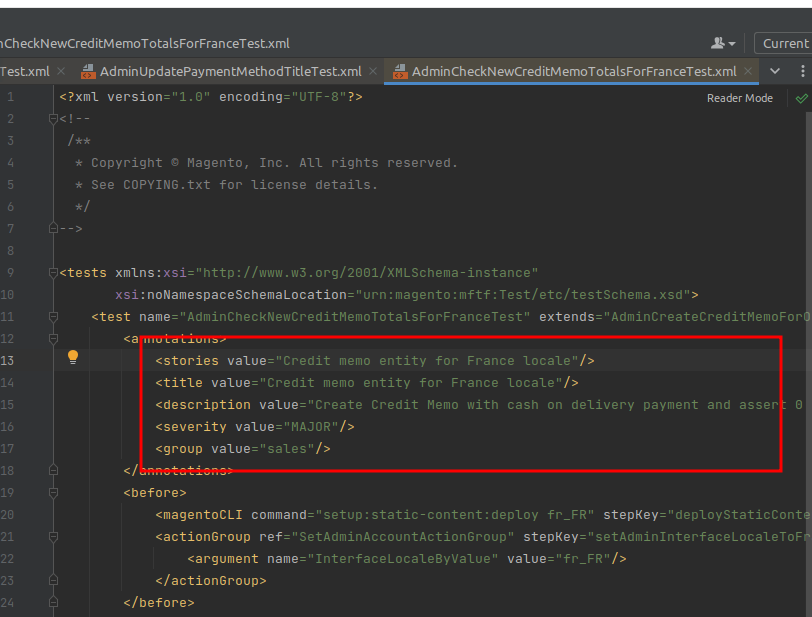
Task: Collapse fold marker at comment end line 7
Action: point(53,228)
